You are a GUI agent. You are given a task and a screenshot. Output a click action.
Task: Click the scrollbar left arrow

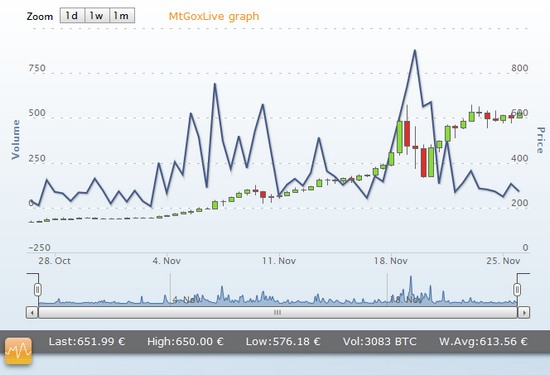pos(32,312)
